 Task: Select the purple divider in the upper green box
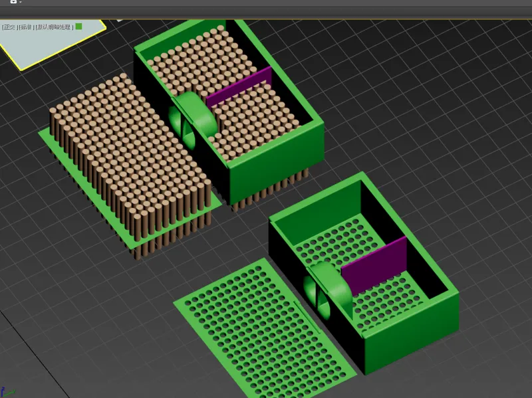(x=239, y=87)
